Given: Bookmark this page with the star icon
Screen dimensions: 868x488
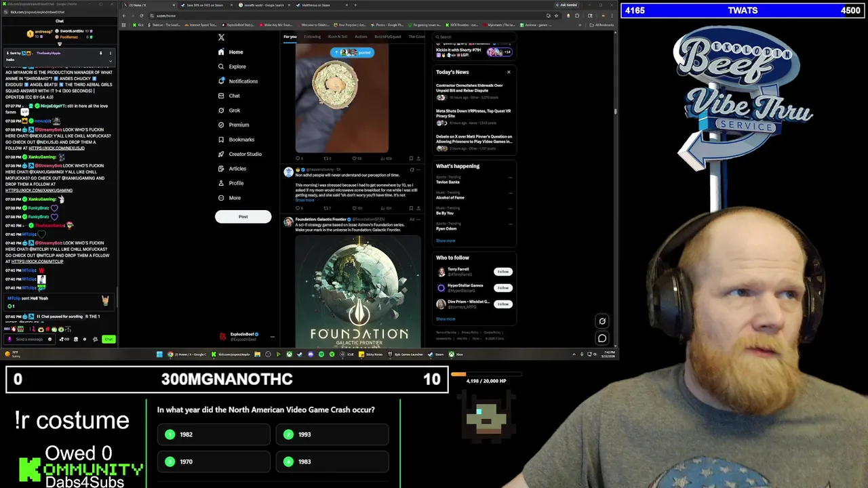Looking at the screenshot, I should pyautogui.click(x=556, y=16).
